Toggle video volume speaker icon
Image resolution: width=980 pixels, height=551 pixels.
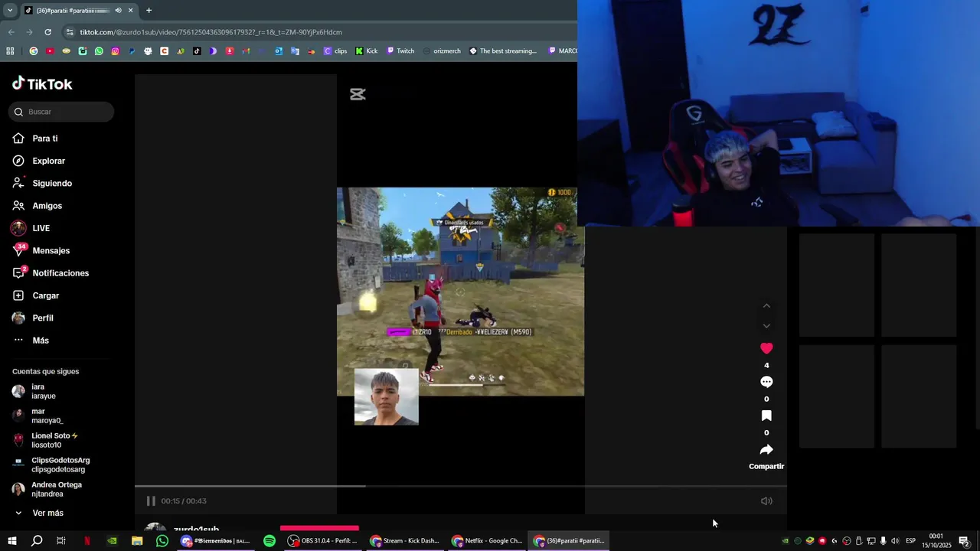(x=766, y=500)
